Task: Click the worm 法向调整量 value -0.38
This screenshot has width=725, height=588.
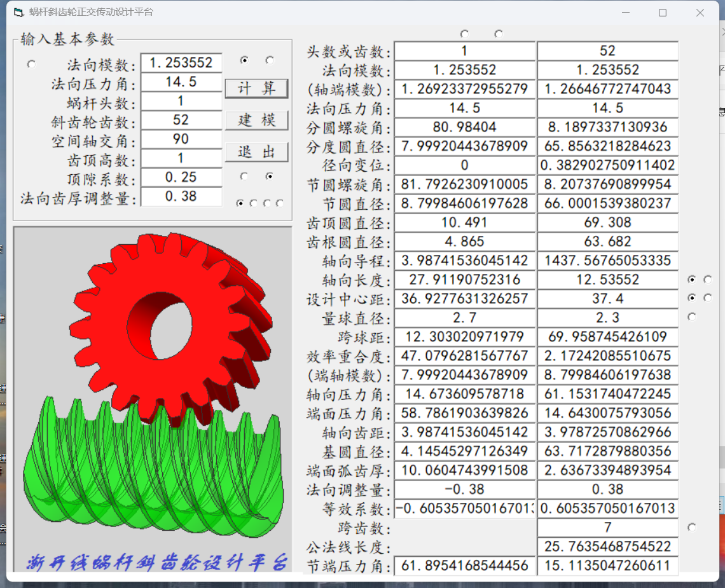Action: [465, 489]
